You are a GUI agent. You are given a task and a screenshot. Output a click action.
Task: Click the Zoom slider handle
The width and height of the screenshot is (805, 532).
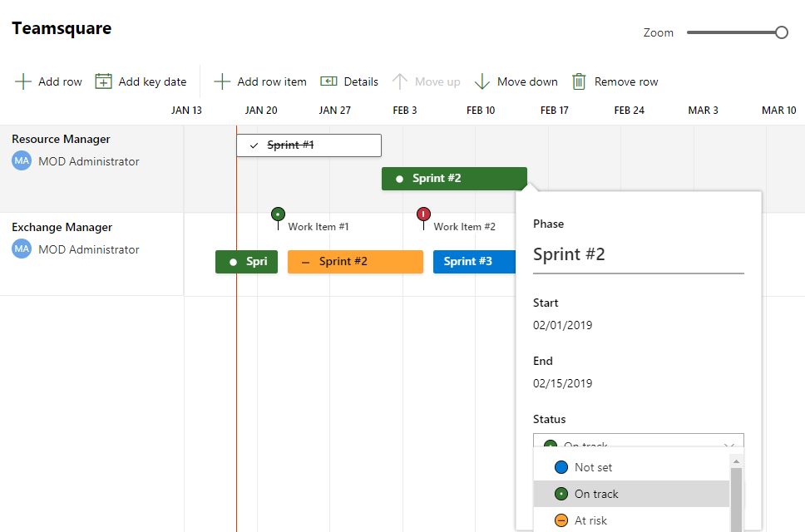click(x=781, y=32)
